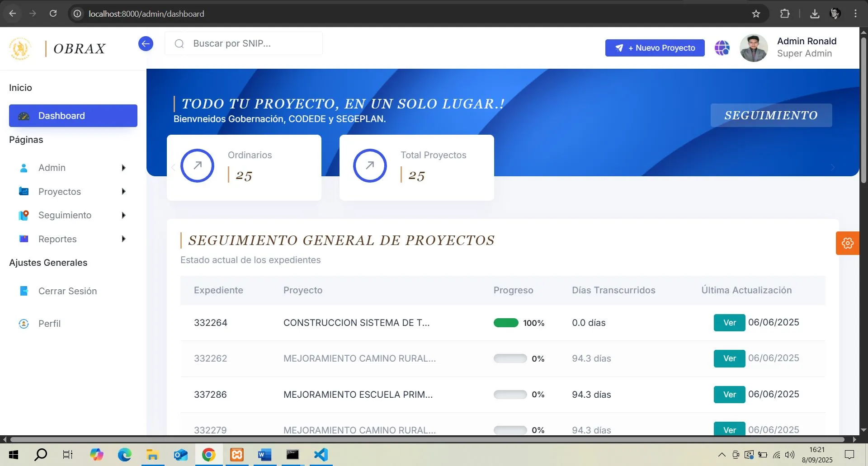Click the Admin user icon in sidebar
Viewport: 868px width, 466px height.
pyautogui.click(x=24, y=168)
